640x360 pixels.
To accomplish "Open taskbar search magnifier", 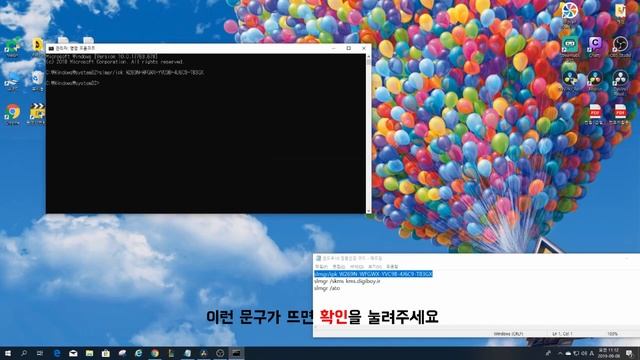I will click(24, 353).
